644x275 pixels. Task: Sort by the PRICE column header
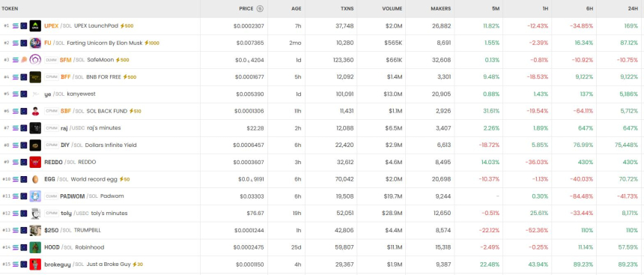[246, 9]
